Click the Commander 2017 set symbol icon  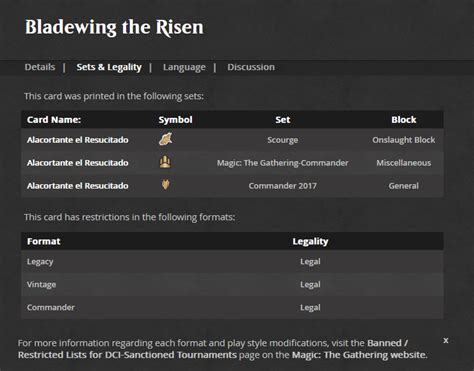166,185
